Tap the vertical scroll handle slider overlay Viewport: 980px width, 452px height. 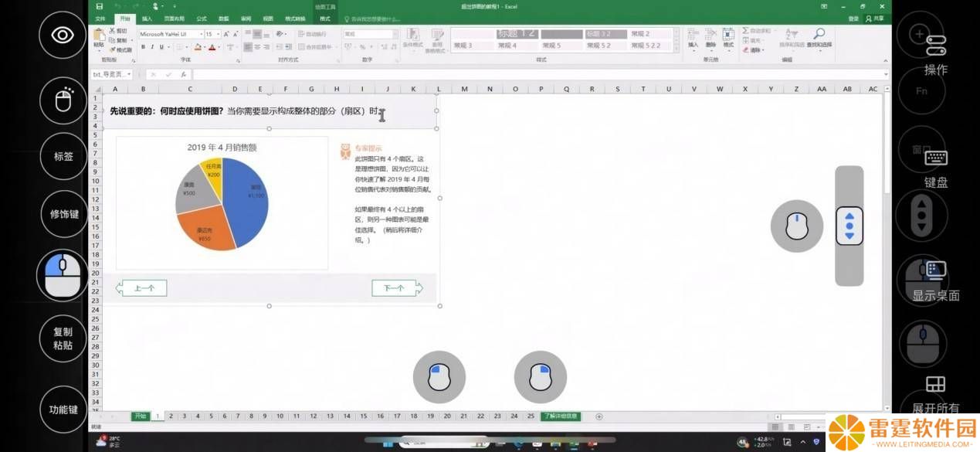849,226
